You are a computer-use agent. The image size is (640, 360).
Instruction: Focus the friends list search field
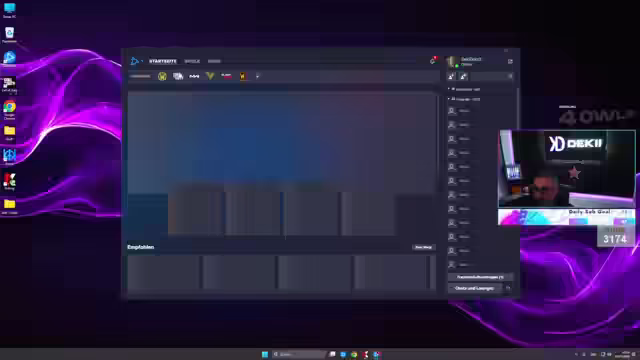[491, 76]
